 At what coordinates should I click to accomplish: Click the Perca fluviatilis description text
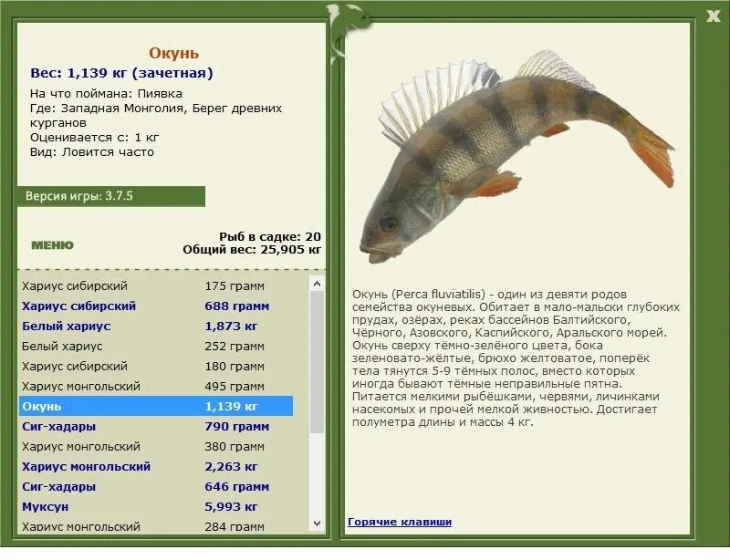coord(516,358)
